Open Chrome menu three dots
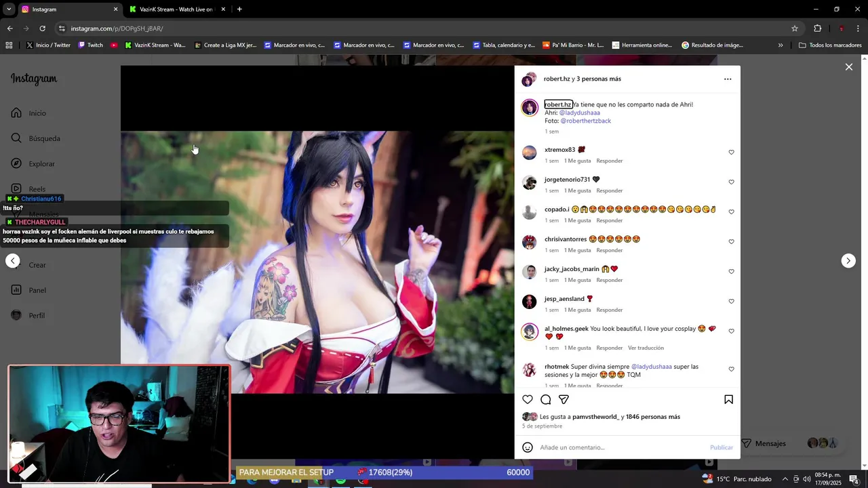868x488 pixels. [x=859, y=28]
